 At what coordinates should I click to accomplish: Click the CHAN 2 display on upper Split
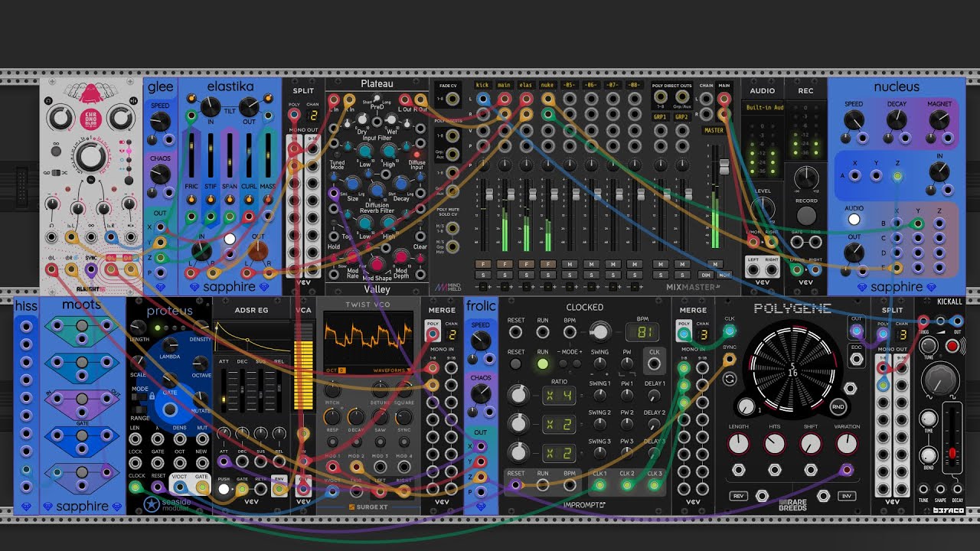pyautogui.click(x=313, y=116)
